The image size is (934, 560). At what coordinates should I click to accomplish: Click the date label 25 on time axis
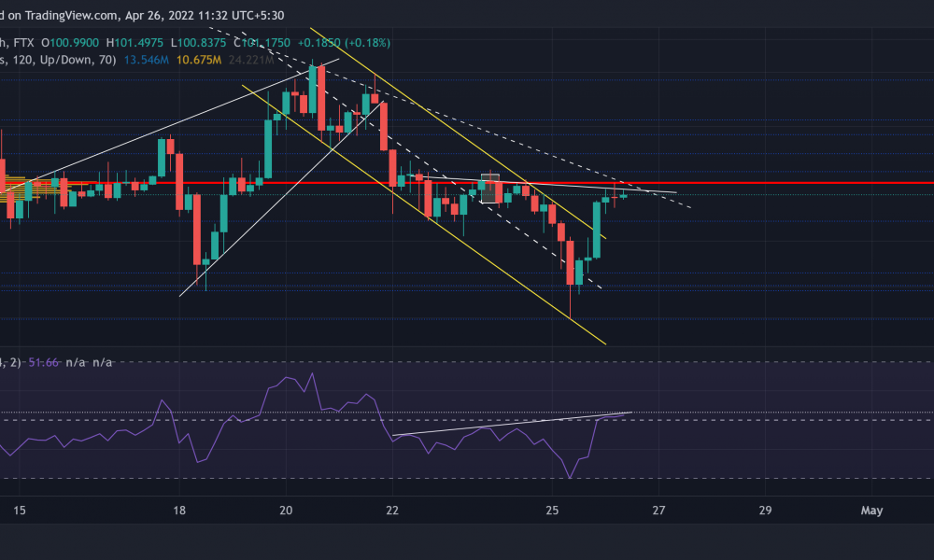pyautogui.click(x=552, y=511)
